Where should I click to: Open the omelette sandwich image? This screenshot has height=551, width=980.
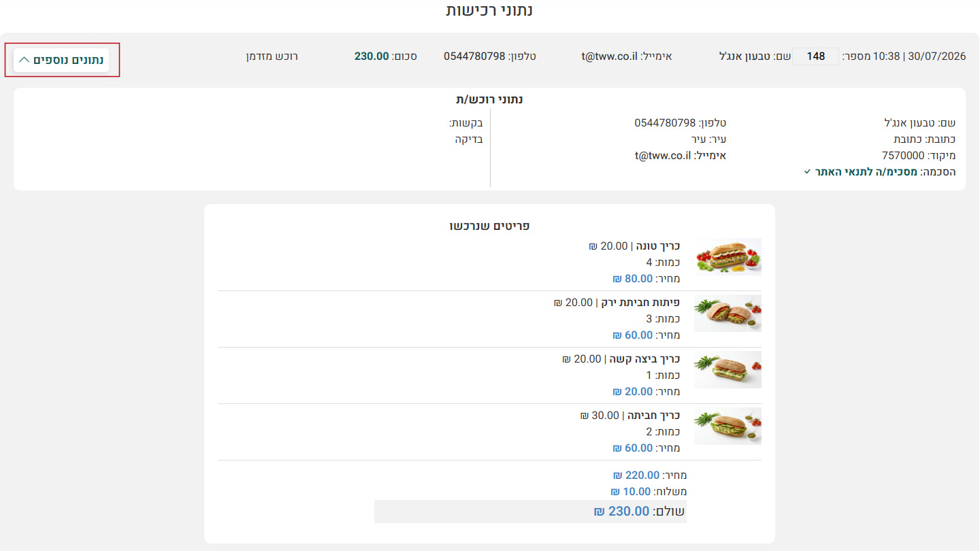click(728, 426)
